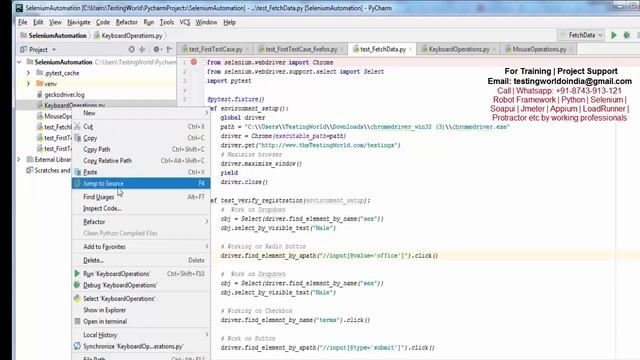Open the Run menu
Screen dimensions: 640x360
pyautogui.click(x=149, y=22)
